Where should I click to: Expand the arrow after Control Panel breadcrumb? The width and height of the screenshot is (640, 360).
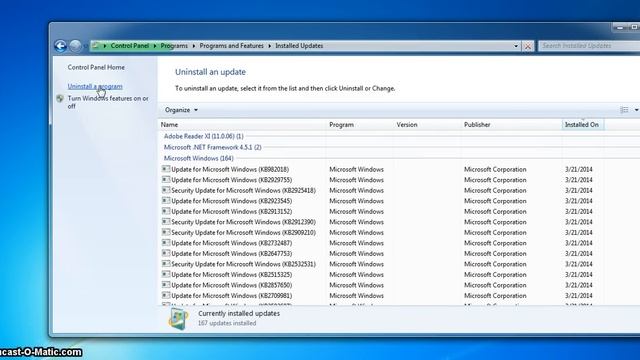(155, 46)
